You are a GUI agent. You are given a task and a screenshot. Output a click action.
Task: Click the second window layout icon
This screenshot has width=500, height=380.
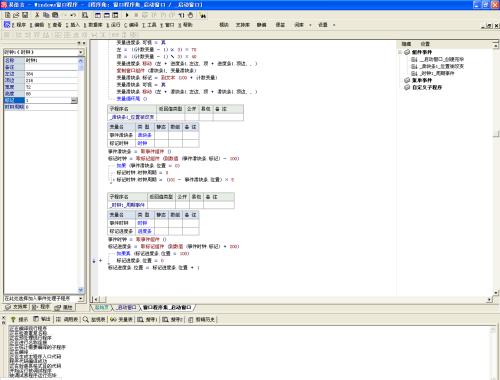107,15
